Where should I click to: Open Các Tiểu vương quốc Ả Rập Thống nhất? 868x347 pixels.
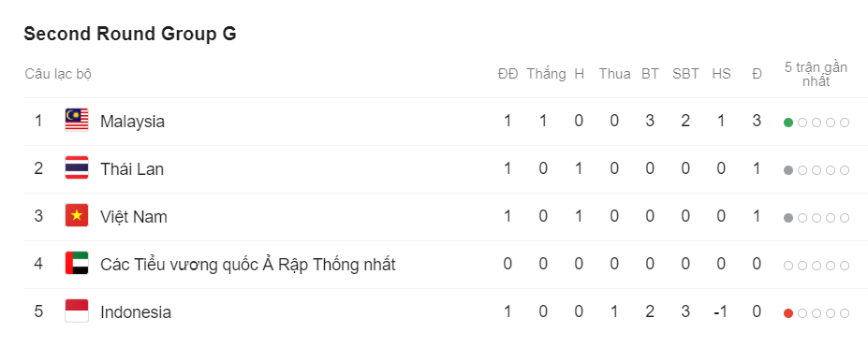247,264
